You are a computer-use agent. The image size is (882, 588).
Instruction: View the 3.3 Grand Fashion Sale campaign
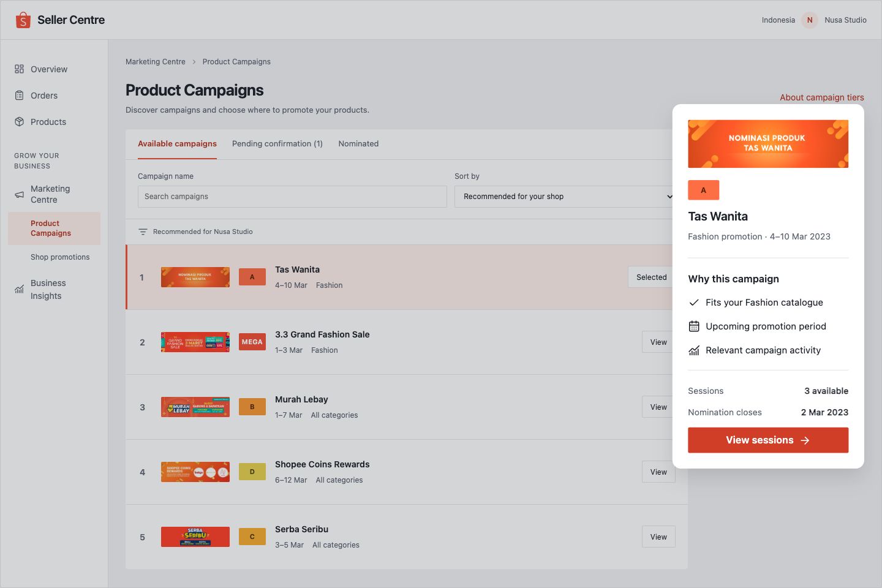click(658, 342)
